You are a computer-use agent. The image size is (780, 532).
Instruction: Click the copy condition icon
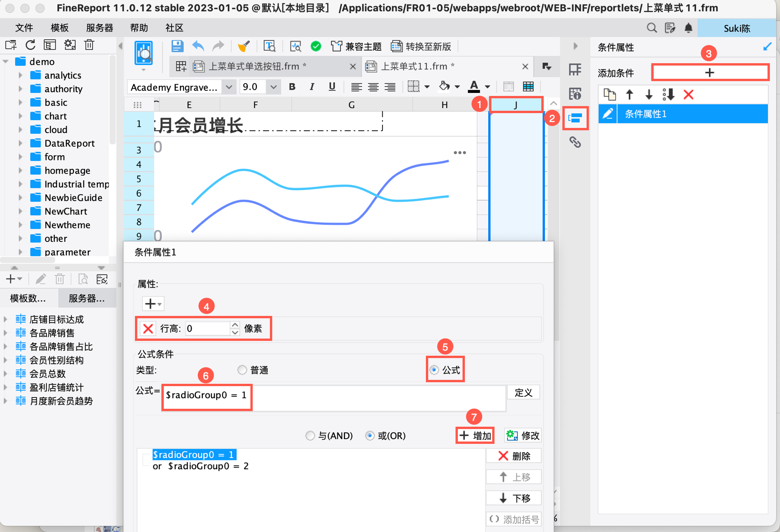[x=609, y=94]
